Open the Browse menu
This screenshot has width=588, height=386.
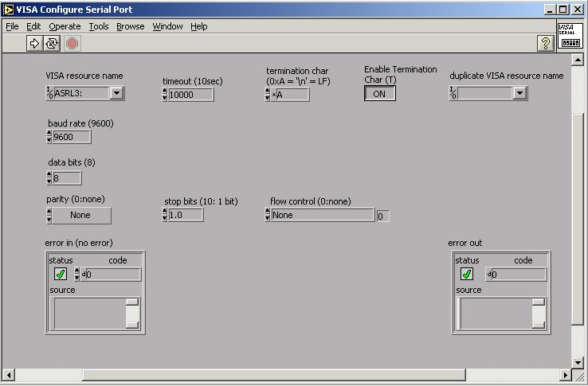pyautogui.click(x=130, y=26)
